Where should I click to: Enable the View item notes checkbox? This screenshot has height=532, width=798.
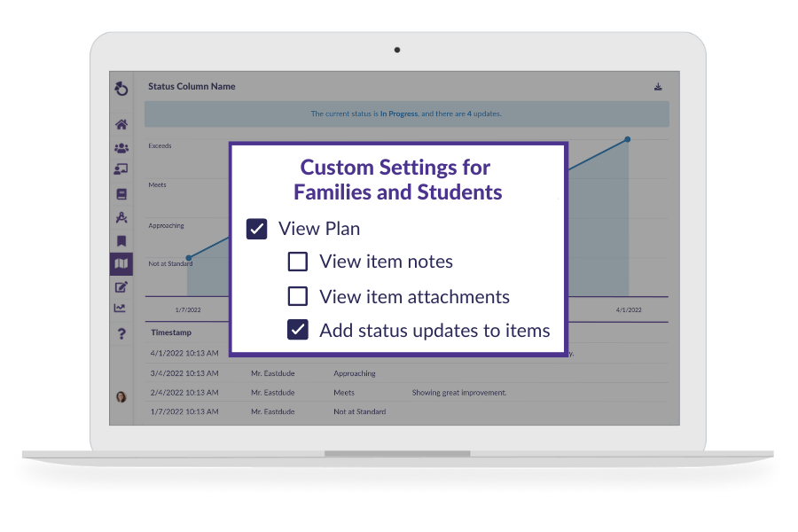click(x=298, y=262)
